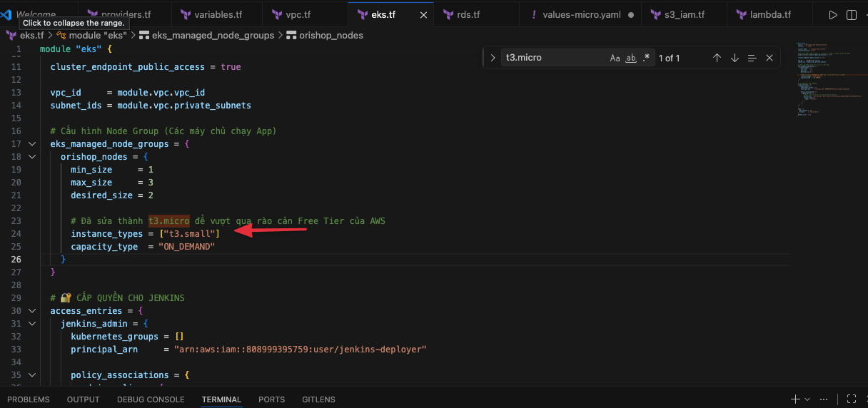Expand the Replace field chevron
Viewport: 868px width, 408px height.
pyautogui.click(x=493, y=58)
